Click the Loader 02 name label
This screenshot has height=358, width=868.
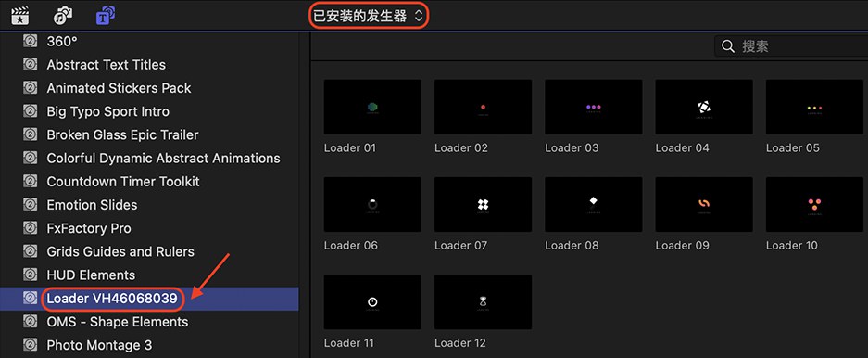click(461, 148)
